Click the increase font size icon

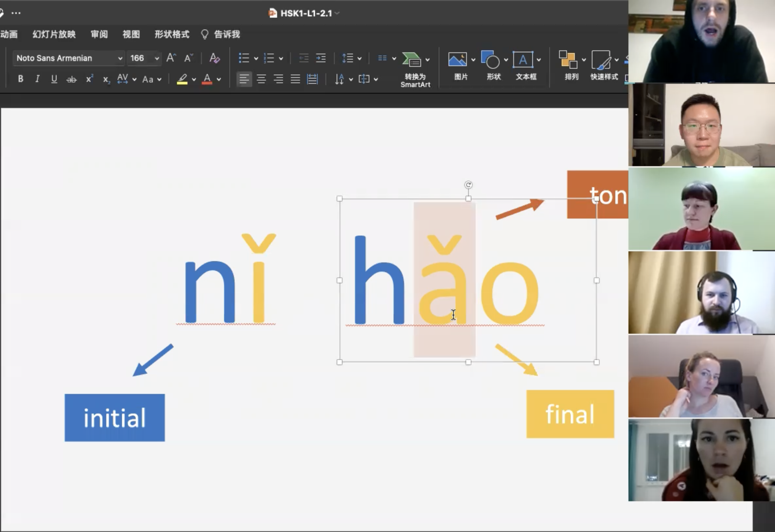click(171, 58)
